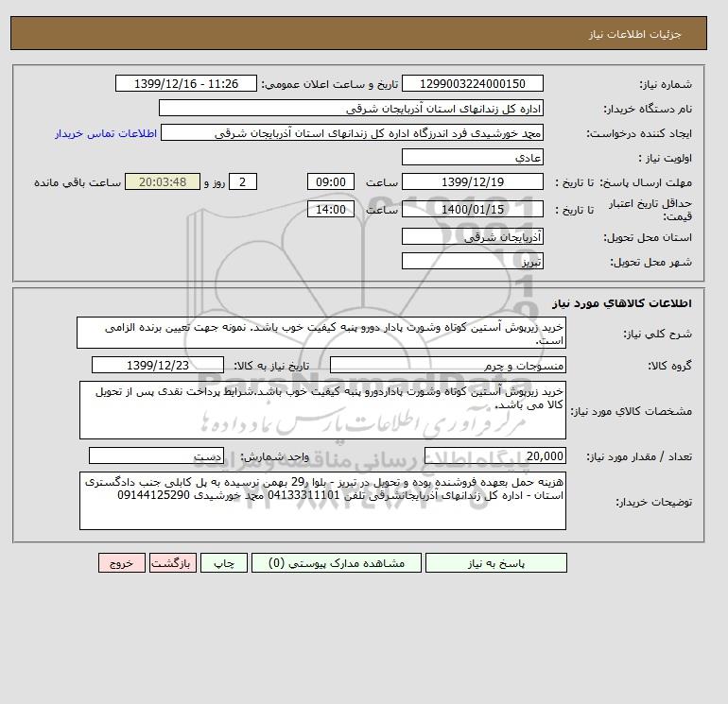Click the ساعت باقی مانده label

(78, 182)
